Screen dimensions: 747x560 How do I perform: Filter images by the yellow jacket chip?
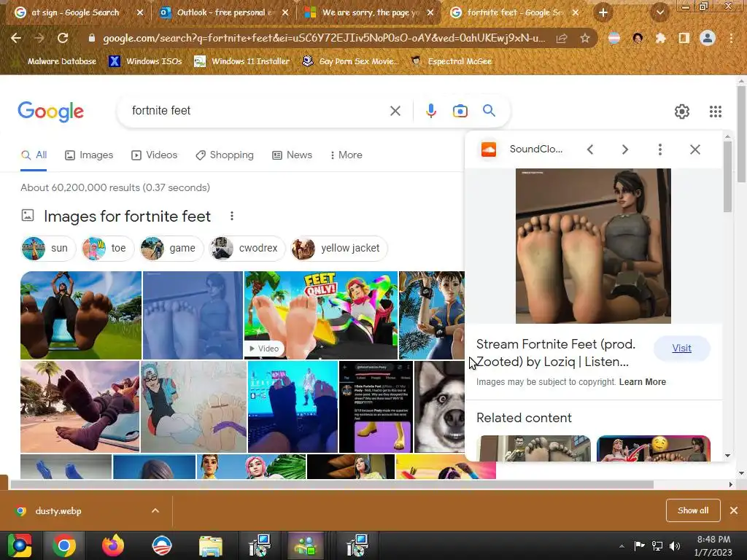pos(338,248)
